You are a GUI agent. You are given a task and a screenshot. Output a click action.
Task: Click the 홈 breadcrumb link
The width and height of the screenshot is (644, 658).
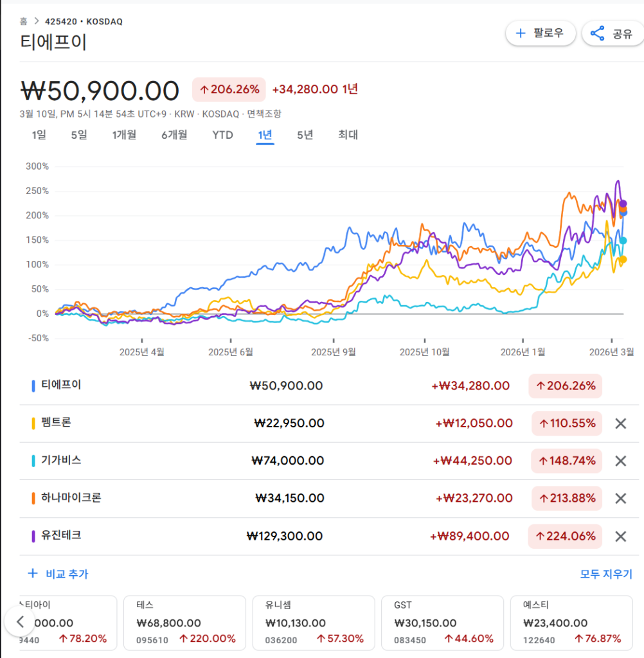(x=24, y=21)
